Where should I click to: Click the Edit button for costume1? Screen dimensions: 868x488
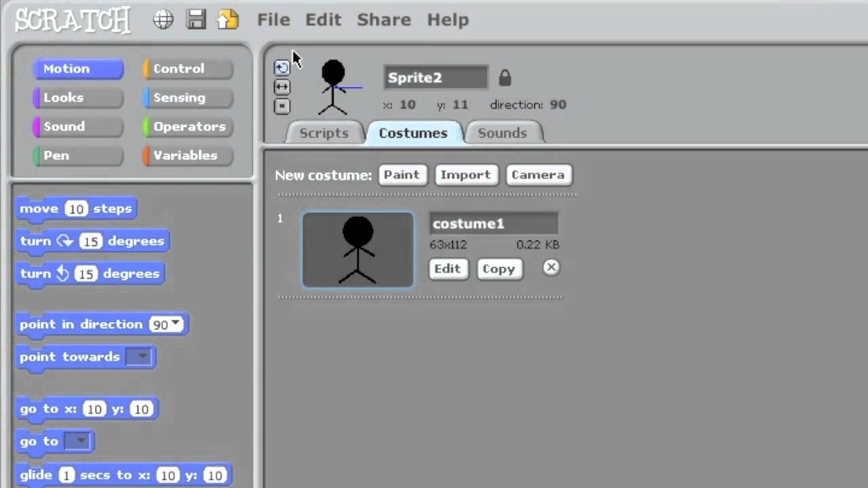[448, 268]
